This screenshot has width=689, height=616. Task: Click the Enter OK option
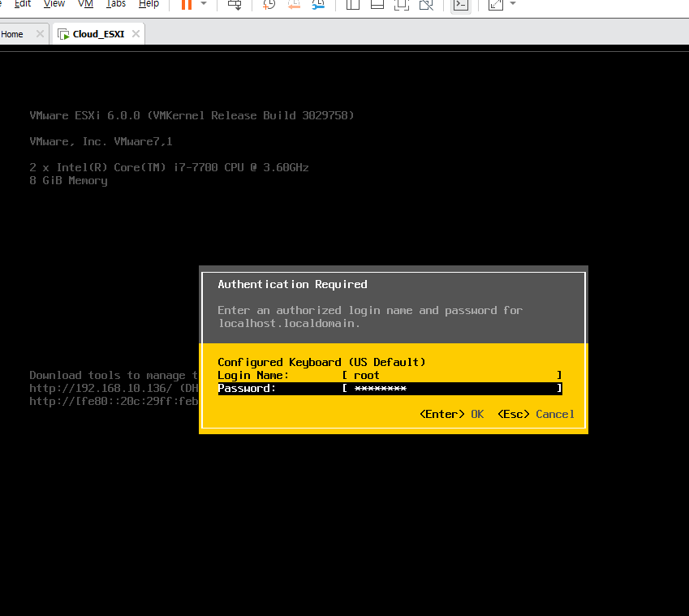point(452,415)
